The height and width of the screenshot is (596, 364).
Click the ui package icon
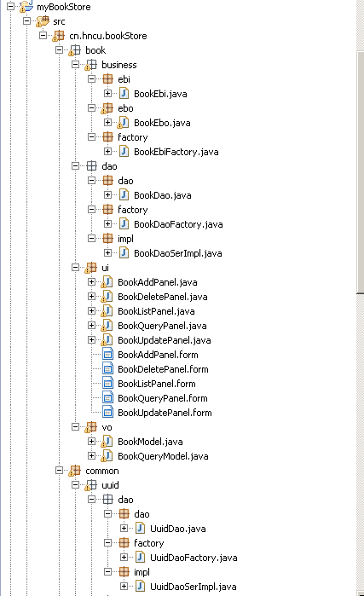91,268
